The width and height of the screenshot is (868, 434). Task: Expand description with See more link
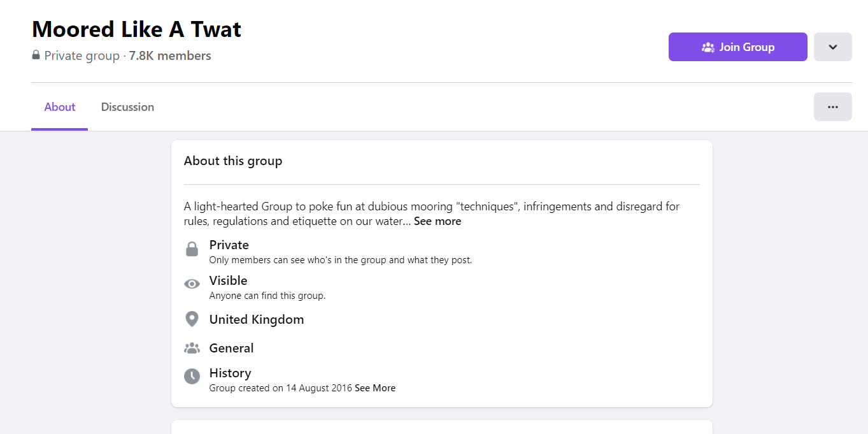tap(438, 221)
